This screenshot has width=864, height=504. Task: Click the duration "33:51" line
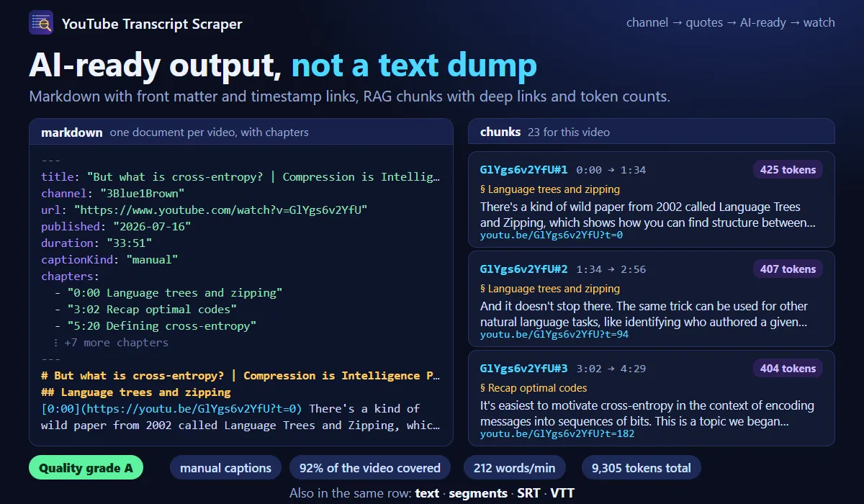tap(96, 243)
